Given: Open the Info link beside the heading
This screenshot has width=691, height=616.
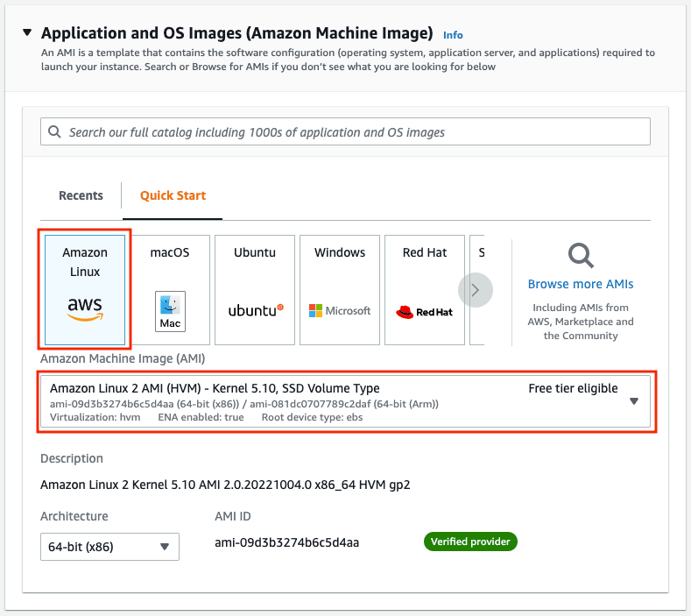Looking at the screenshot, I should point(453,35).
